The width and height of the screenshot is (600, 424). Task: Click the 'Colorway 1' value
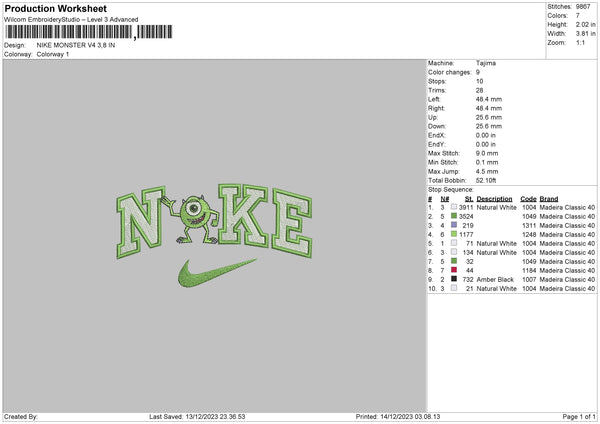click(53, 54)
